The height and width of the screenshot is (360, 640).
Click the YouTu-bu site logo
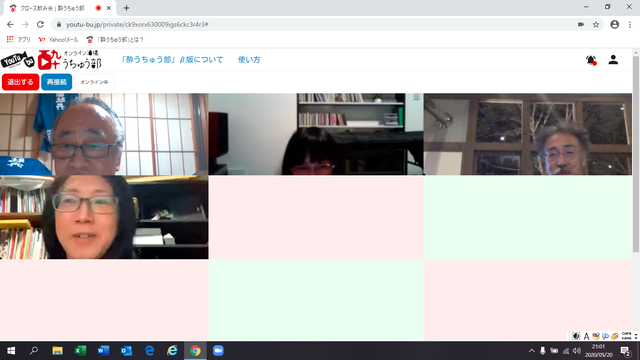pyautogui.click(x=18, y=60)
